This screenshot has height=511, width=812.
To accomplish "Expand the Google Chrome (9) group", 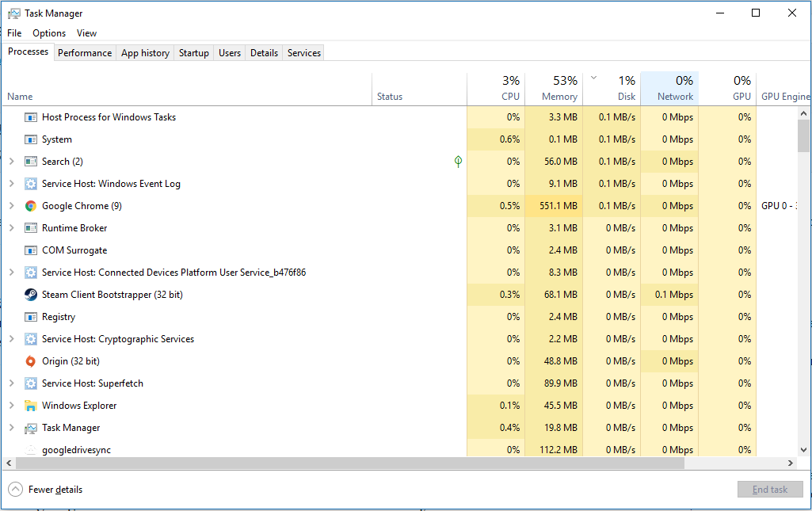I will (11, 206).
